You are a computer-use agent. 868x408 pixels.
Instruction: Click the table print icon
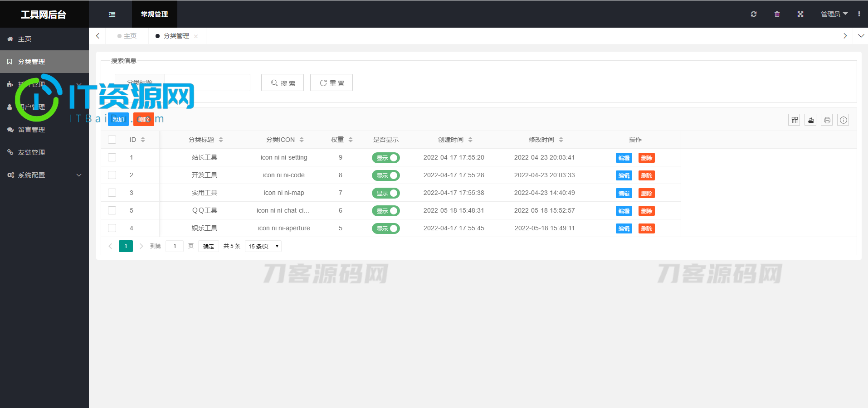[x=827, y=120]
